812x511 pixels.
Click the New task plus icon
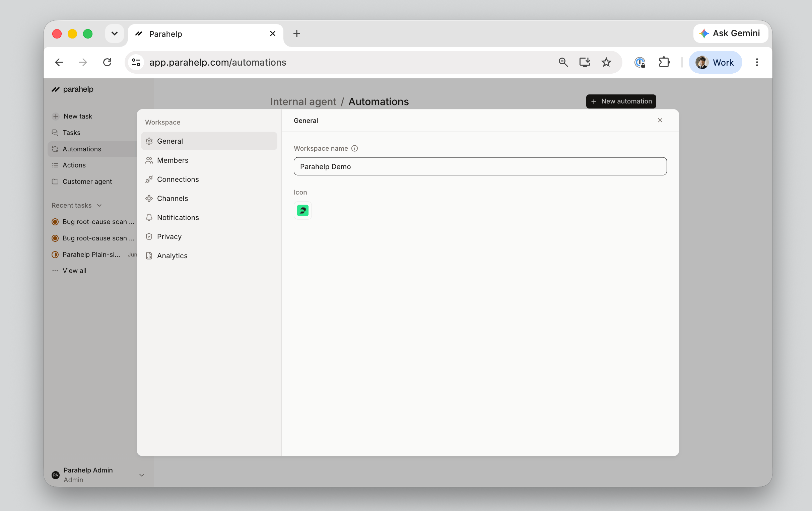click(56, 116)
